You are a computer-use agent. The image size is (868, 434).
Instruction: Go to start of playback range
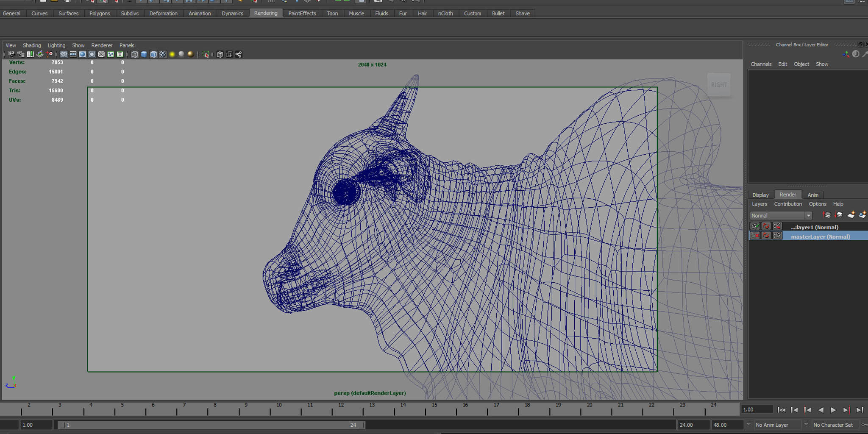782,410
